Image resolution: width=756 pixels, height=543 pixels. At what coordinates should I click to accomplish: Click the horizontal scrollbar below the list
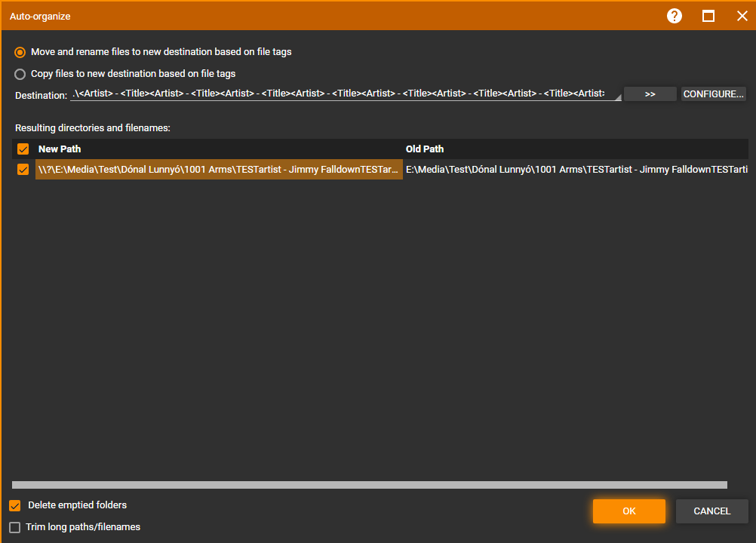point(370,485)
